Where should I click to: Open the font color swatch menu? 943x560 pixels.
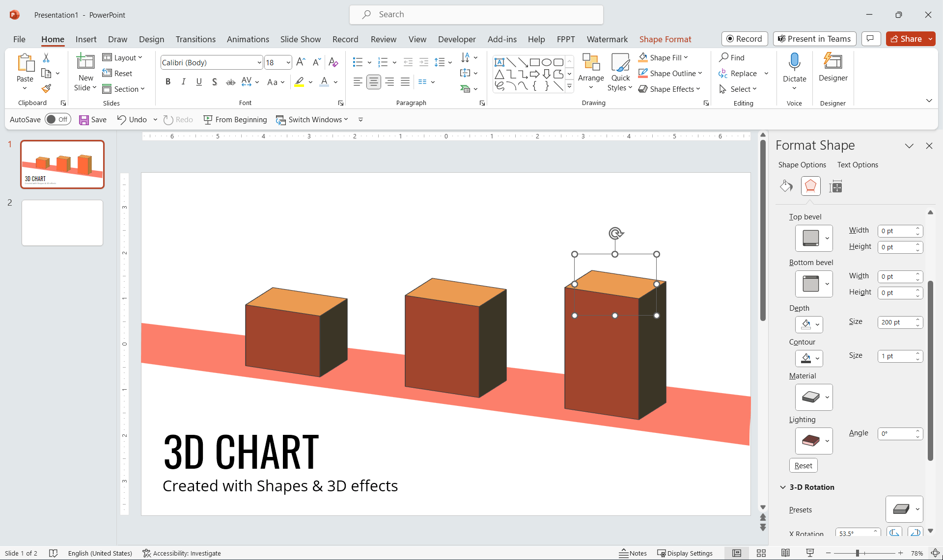(335, 82)
